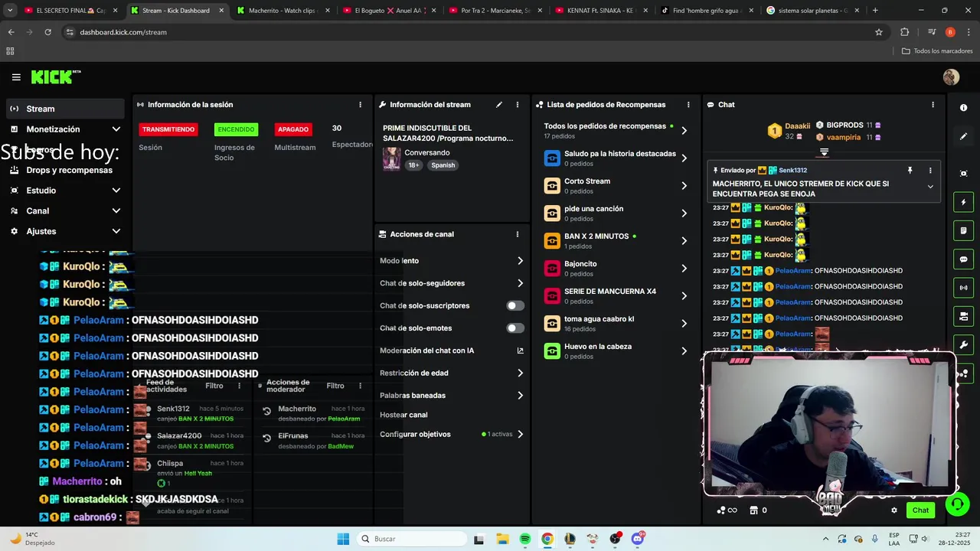This screenshot has height=551, width=980.
Task: Bookmark this page with star icon
Action: [879, 32]
